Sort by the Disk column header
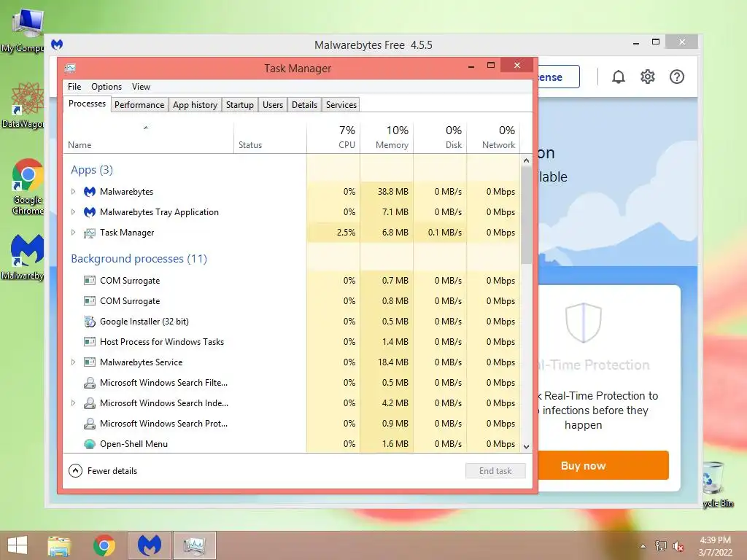The image size is (747, 560). 440,138
